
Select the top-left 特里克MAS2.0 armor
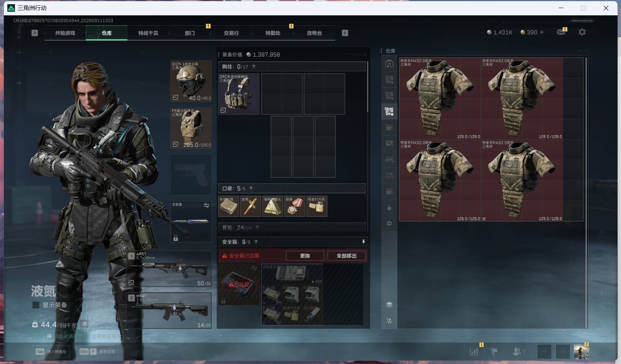[440, 99]
